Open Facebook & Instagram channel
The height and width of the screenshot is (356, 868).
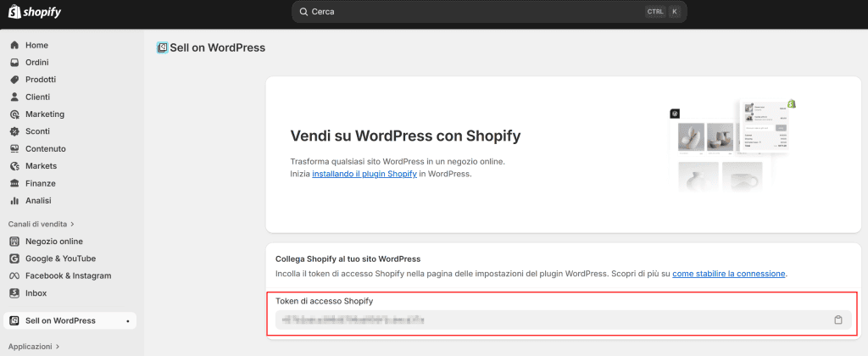coord(70,275)
